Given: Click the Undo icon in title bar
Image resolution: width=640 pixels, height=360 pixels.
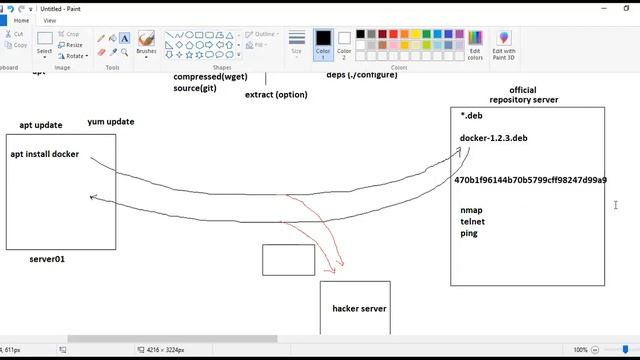Looking at the screenshot, I should coord(11,9).
